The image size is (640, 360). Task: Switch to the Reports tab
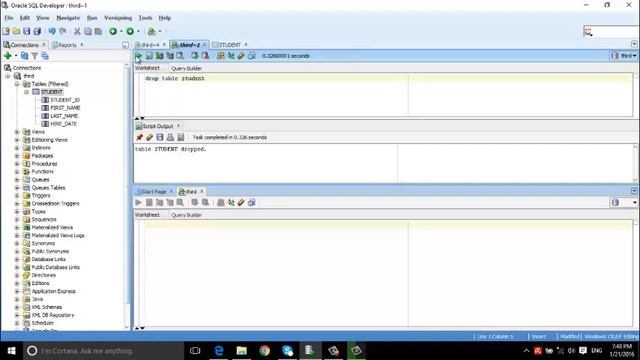click(x=67, y=45)
